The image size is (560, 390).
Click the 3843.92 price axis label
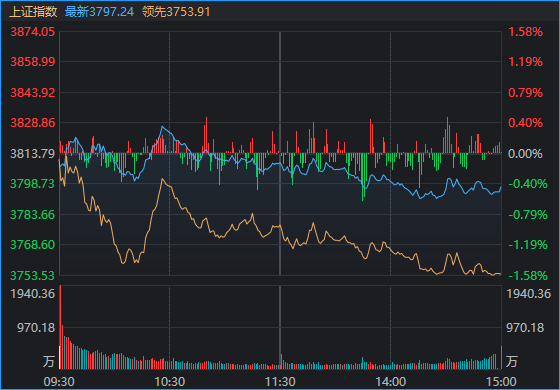pos(33,93)
